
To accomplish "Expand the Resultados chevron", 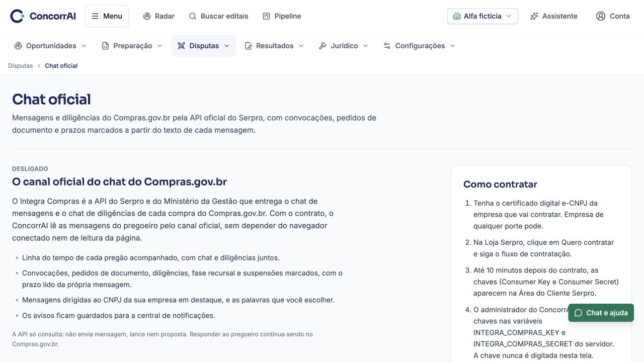I will pos(301,46).
